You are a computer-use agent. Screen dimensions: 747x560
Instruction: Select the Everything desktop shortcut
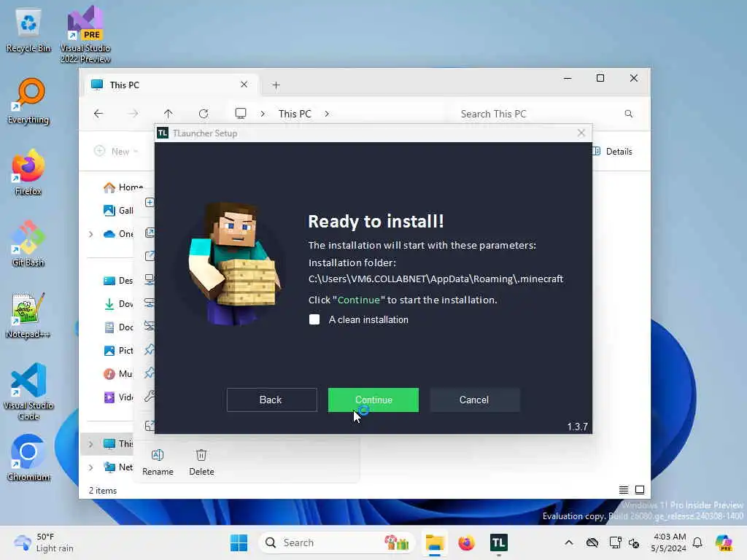(x=28, y=101)
